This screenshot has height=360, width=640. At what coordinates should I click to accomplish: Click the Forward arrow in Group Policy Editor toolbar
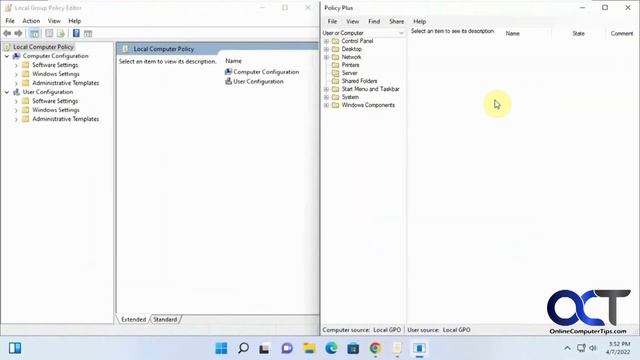pyautogui.click(x=18, y=33)
